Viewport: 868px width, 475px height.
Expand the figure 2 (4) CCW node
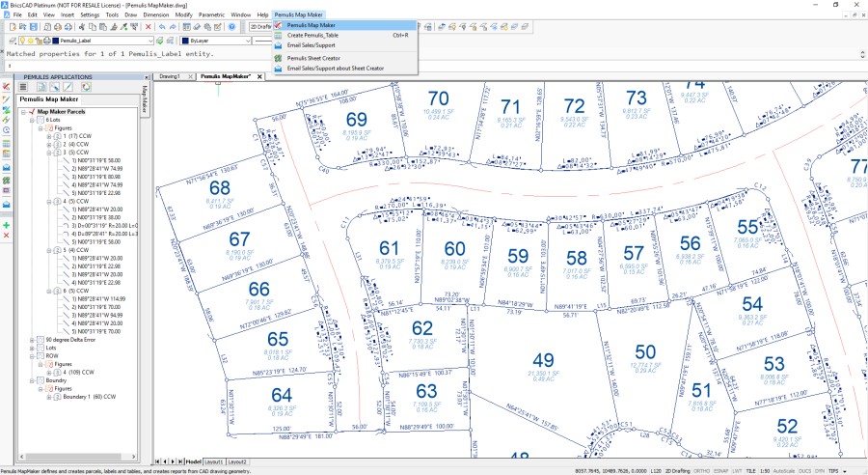tap(49, 144)
